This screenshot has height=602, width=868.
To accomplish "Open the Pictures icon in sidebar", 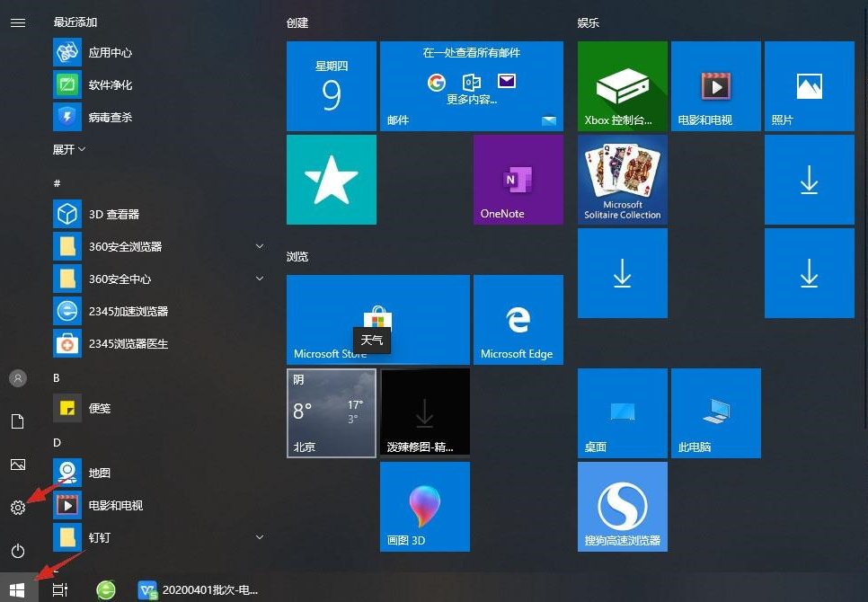I will click(18, 465).
